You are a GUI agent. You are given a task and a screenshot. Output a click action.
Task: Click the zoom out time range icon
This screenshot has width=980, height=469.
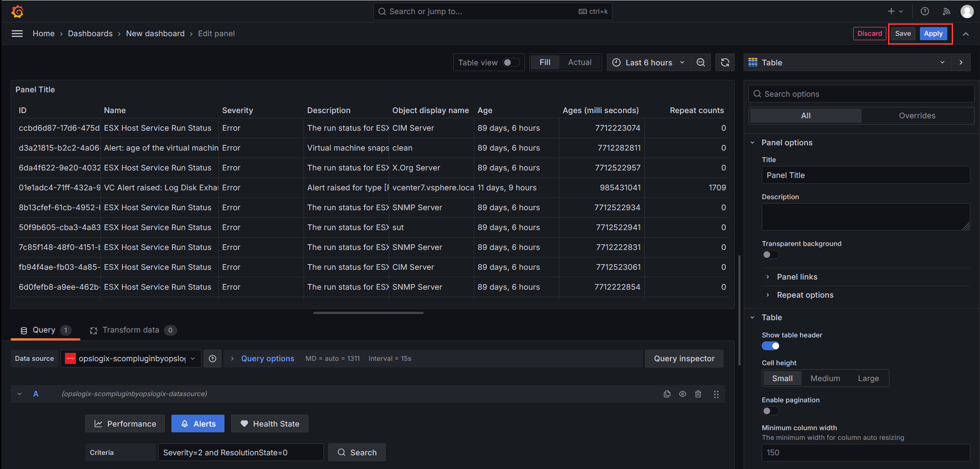tap(701, 63)
